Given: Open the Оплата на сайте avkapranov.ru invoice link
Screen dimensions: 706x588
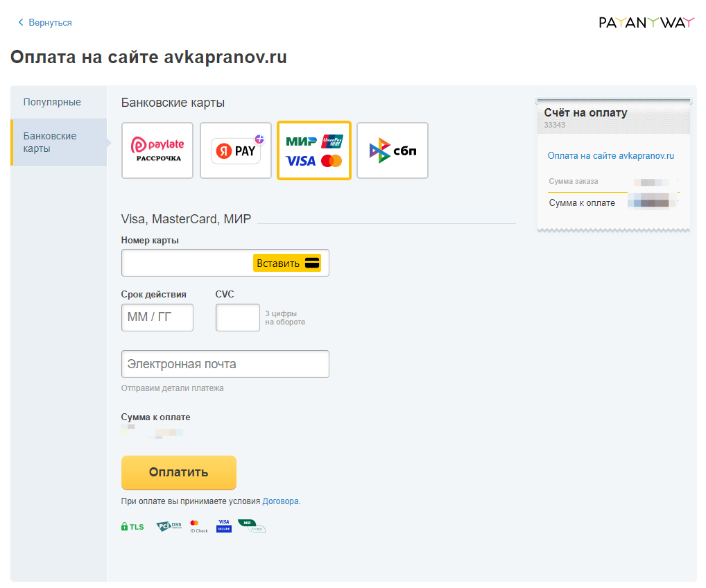Looking at the screenshot, I should (610, 156).
